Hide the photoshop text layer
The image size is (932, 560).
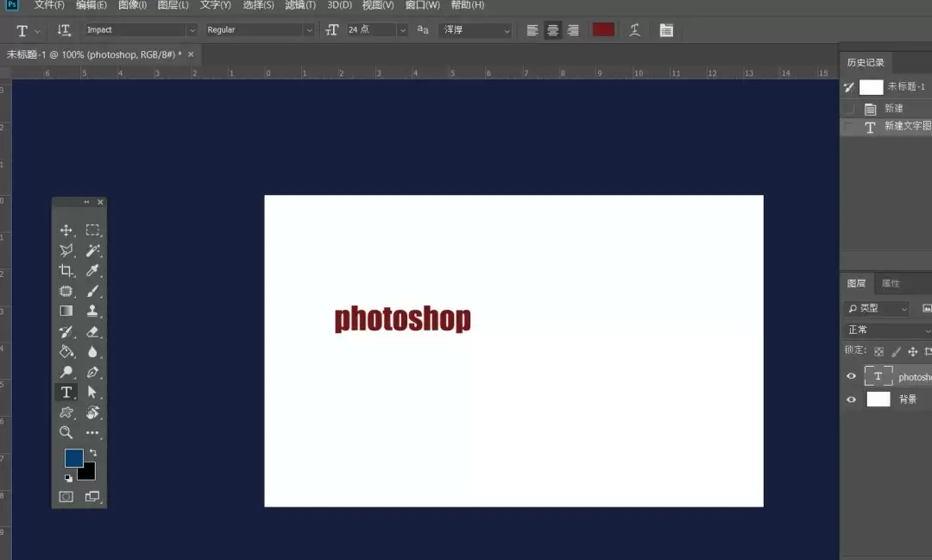[x=851, y=376]
